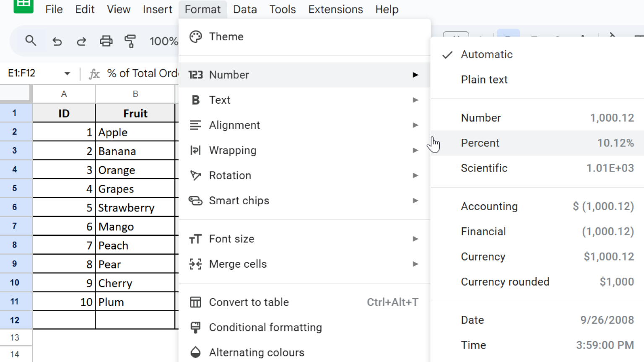Apply the Percent format

[480, 143]
